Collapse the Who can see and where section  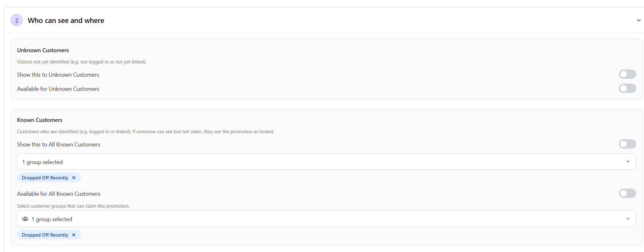click(639, 20)
